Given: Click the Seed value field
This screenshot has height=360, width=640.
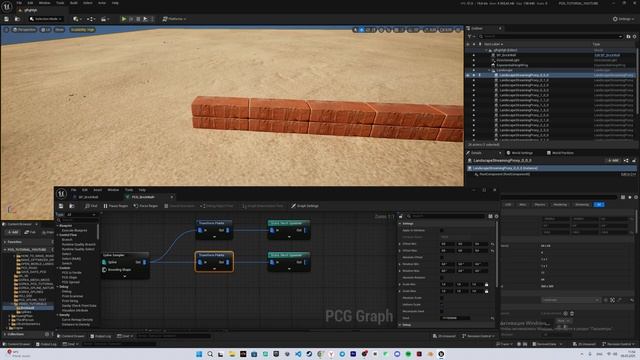Looking at the screenshot, I should [x=455, y=318].
